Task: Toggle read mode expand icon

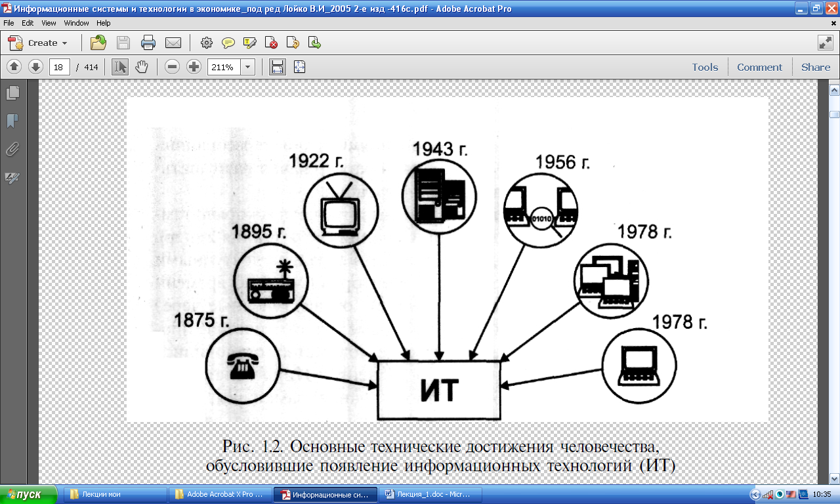Action: pyautogui.click(x=825, y=43)
